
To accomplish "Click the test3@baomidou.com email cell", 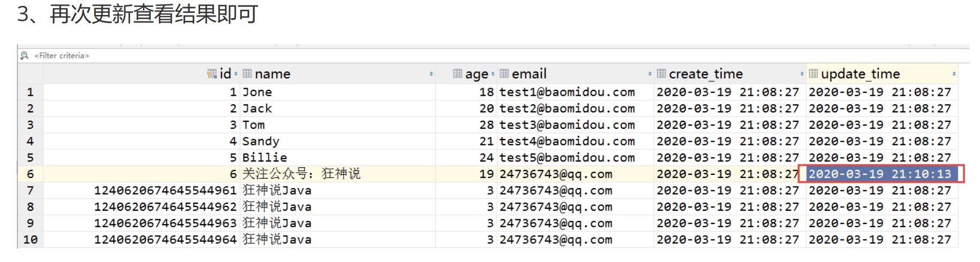I will pyautogui.click(x=567, y=125).
